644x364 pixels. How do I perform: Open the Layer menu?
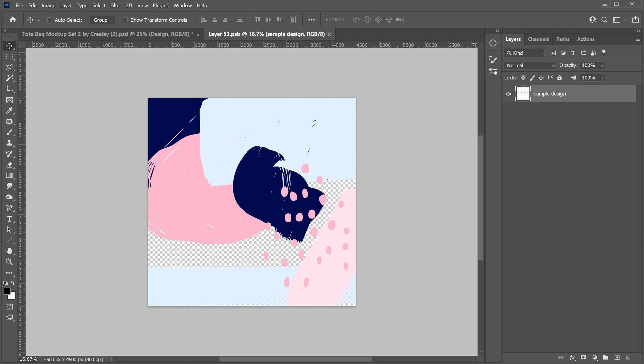click(x=66, y=5)
